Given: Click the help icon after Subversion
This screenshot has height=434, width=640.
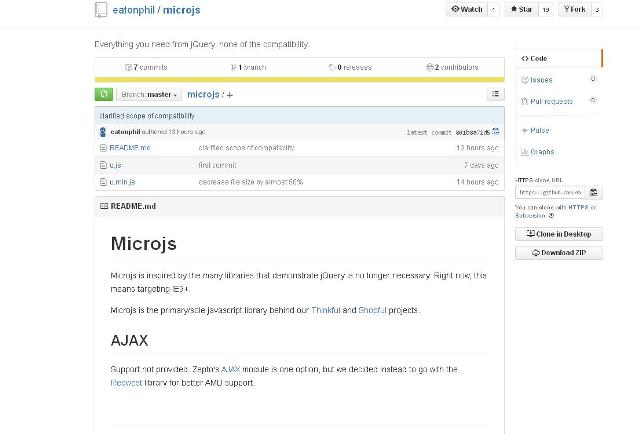Looking at the screenshot, I should [551, 216].
